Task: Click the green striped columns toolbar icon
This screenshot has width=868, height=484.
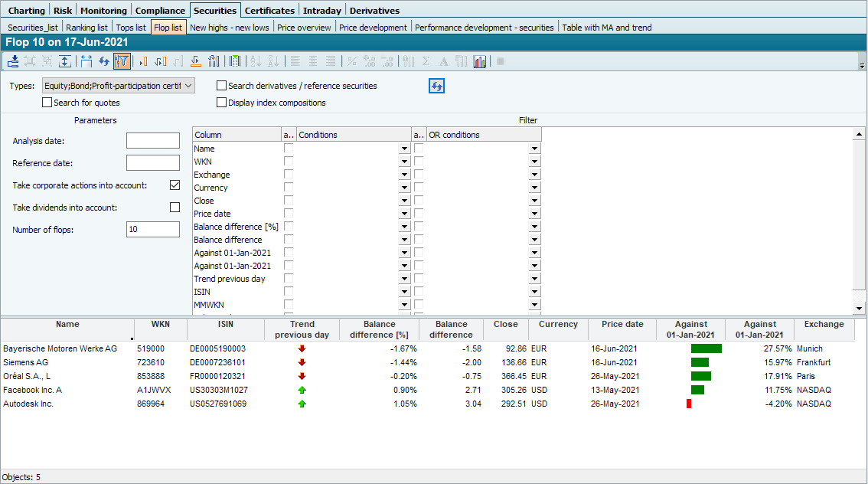Action: point(234,61)
